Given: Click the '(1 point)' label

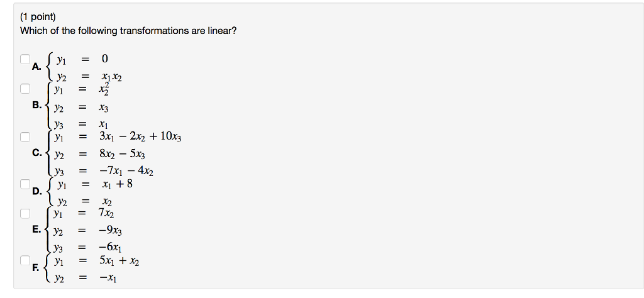Looking at the screenshot, I should point(38,17).
